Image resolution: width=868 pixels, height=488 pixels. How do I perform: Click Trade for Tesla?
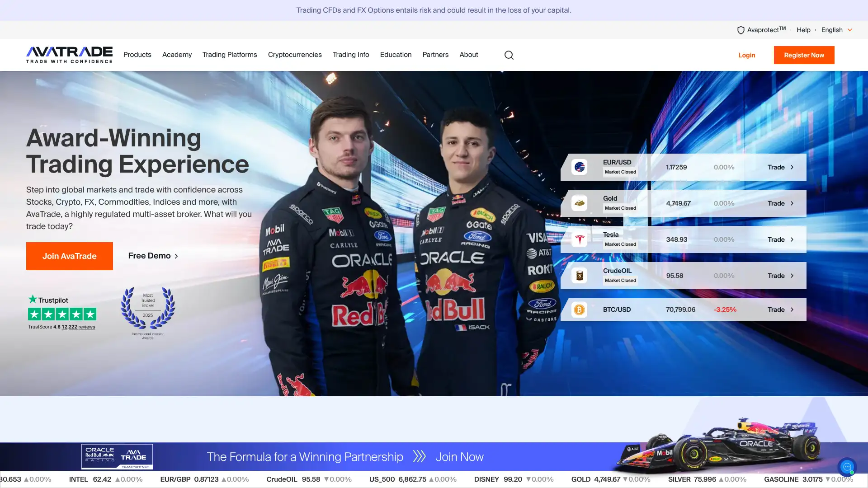click(776, 239)
